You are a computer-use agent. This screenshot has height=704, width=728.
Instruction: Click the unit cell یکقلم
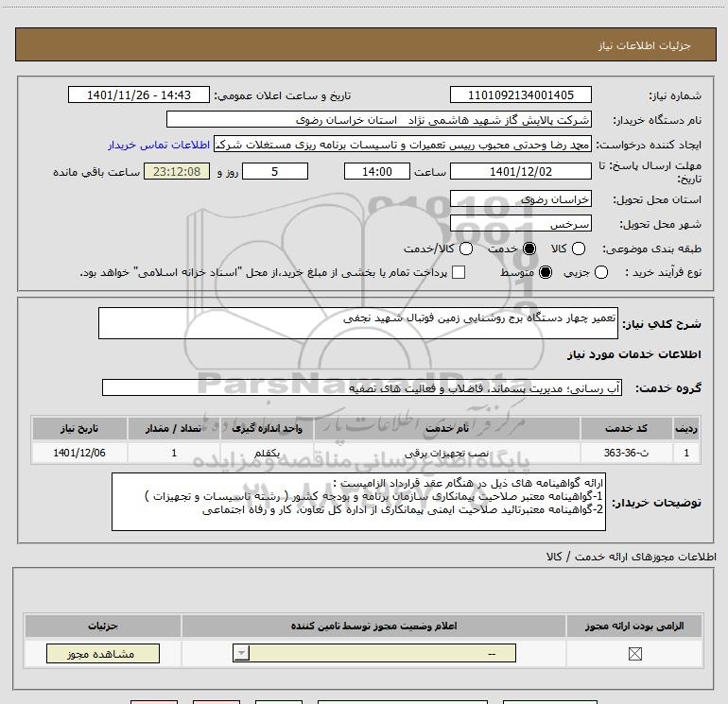tap(267, 453)
